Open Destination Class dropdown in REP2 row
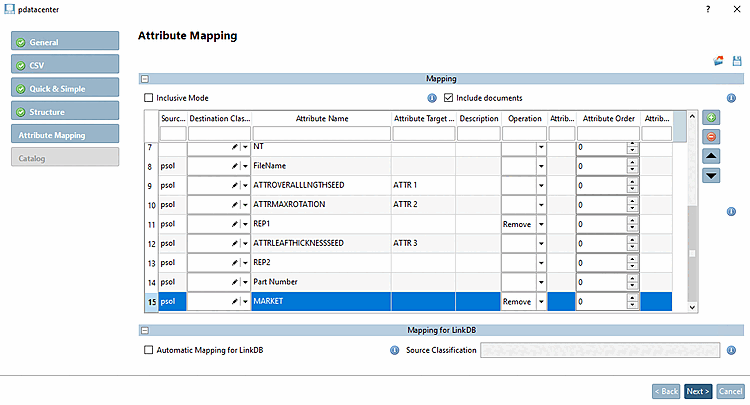750x405 pixels. (x=245, y=263)
